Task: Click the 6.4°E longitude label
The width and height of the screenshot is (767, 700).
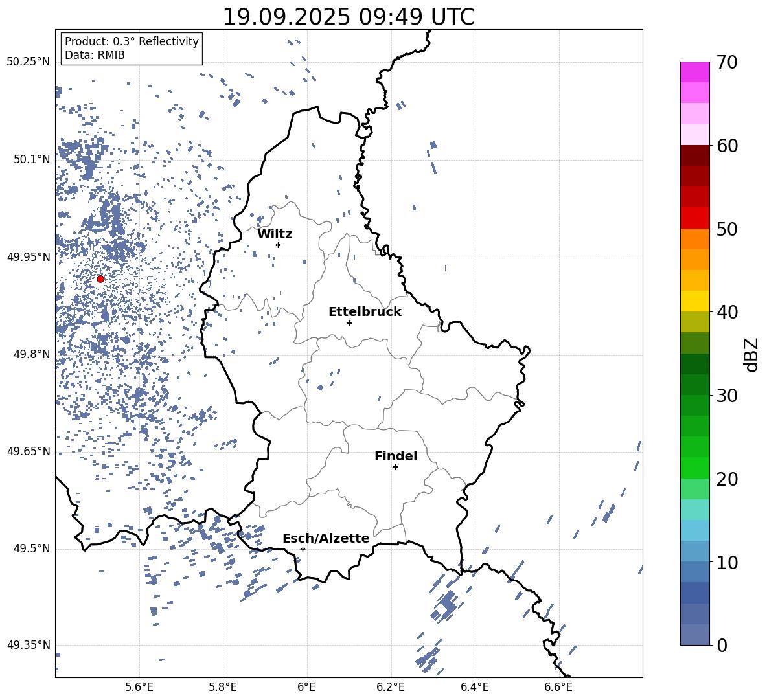Action: pos(474,688)
